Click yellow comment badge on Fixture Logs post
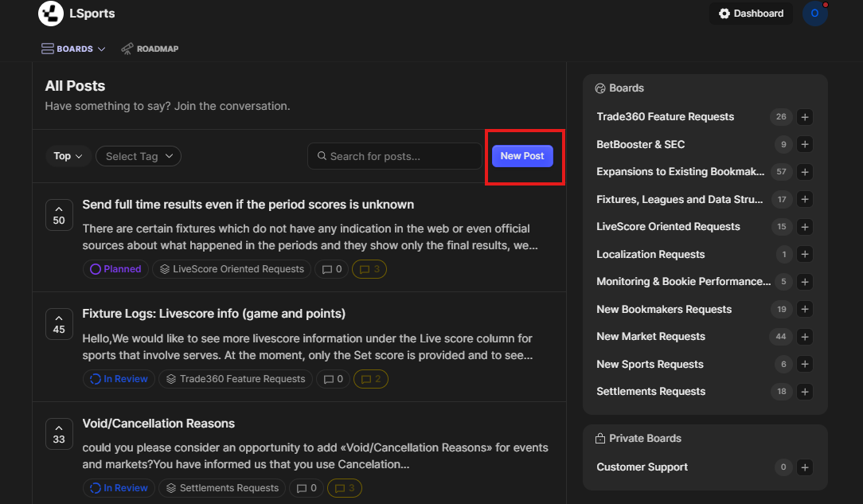The image size is (863, 504). pos(370,379)
